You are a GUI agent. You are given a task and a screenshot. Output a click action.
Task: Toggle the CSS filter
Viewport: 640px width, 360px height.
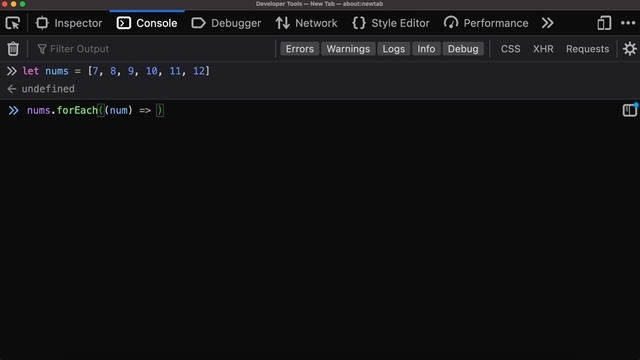pyautogui.click(x=510, y=49)
